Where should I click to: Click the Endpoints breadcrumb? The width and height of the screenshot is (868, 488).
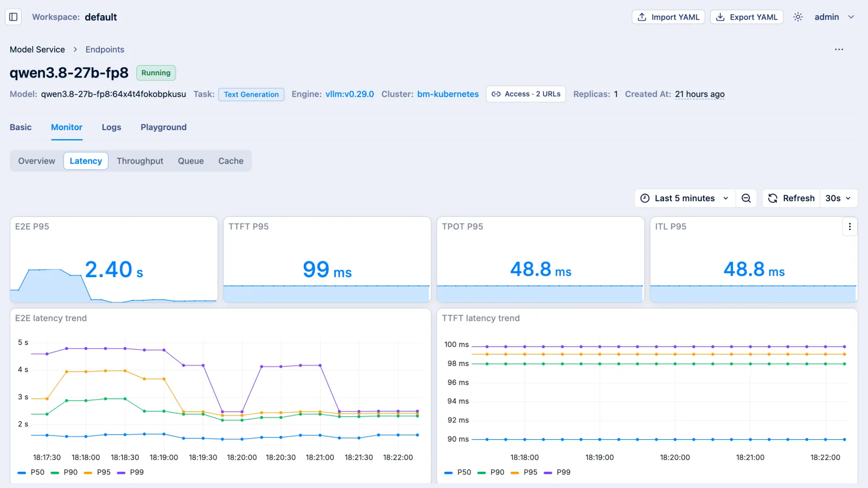click(x=105, y=49)
